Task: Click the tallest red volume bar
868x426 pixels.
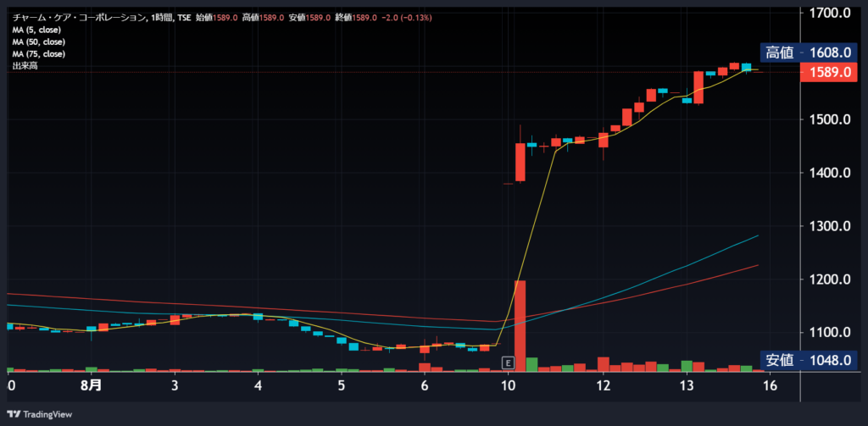Action: (520, 326)
